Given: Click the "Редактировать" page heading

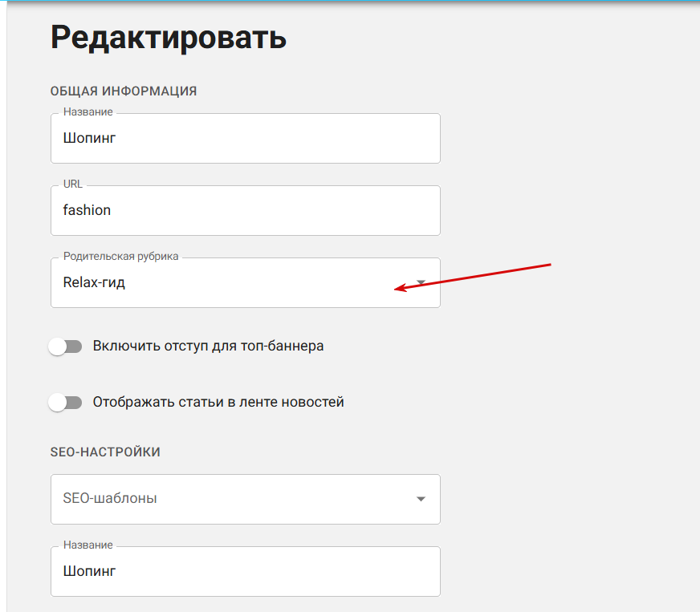Looking at the screenshot, I should (x=169, y=38).
